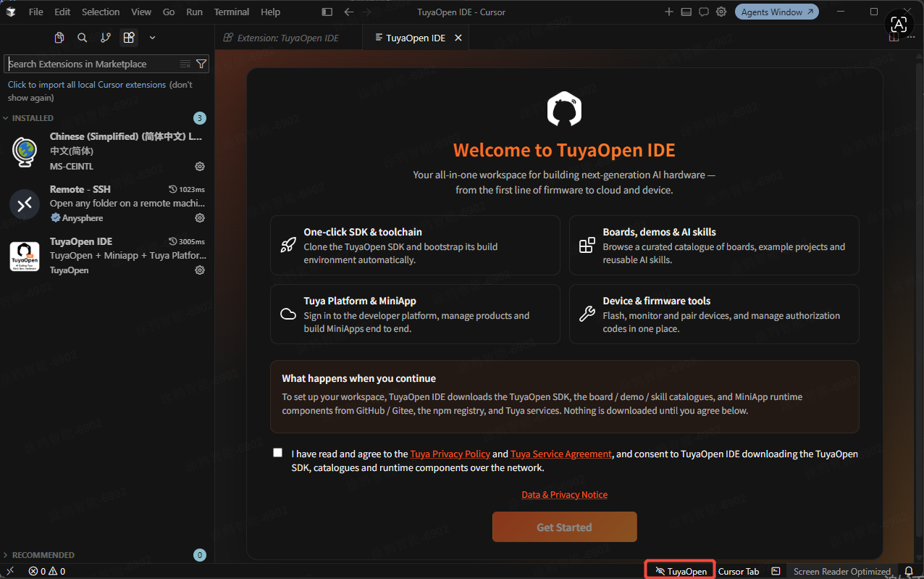Image resolution: width=924 pixels, height=579 pixels.
Task: Open the Data & Privacy Notice link
Action: pos(564,494)
